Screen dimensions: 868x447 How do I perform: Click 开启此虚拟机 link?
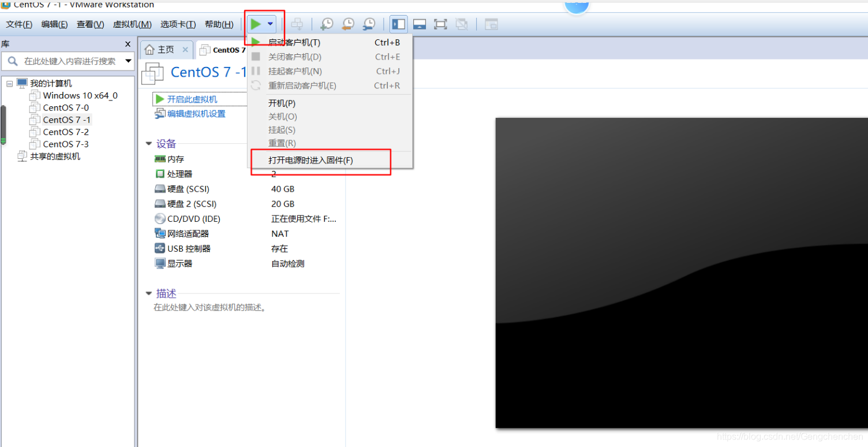(x=192, y=99)
